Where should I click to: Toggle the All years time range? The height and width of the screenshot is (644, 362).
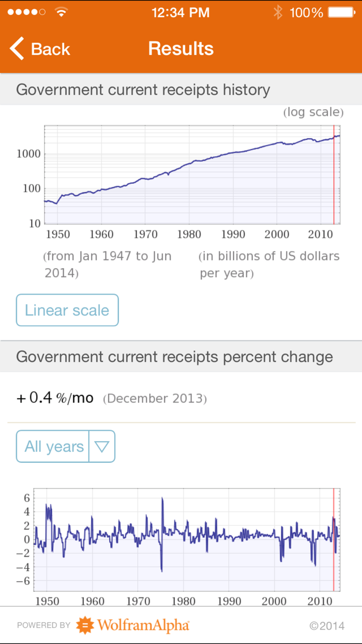pyautogui.click(x=53, y=446)
